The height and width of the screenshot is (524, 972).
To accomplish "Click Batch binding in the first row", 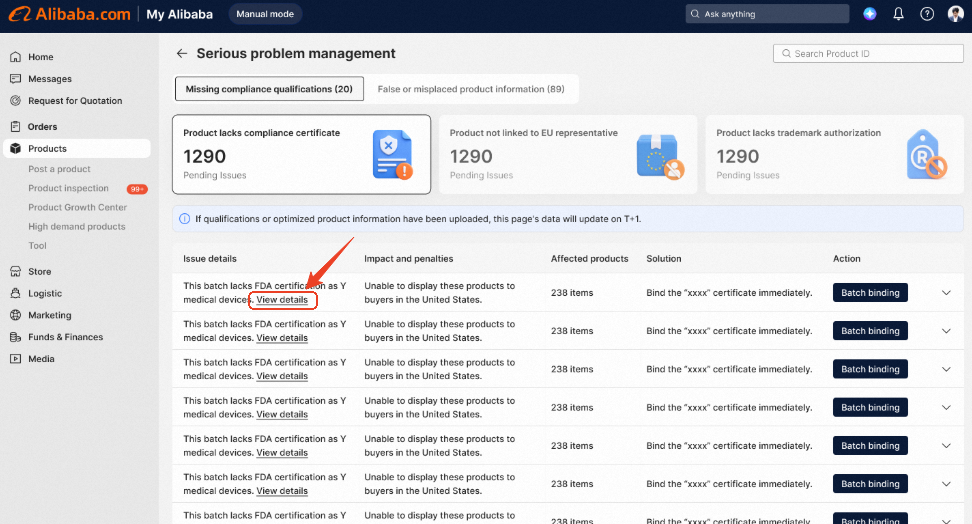I will pos(870,293).
